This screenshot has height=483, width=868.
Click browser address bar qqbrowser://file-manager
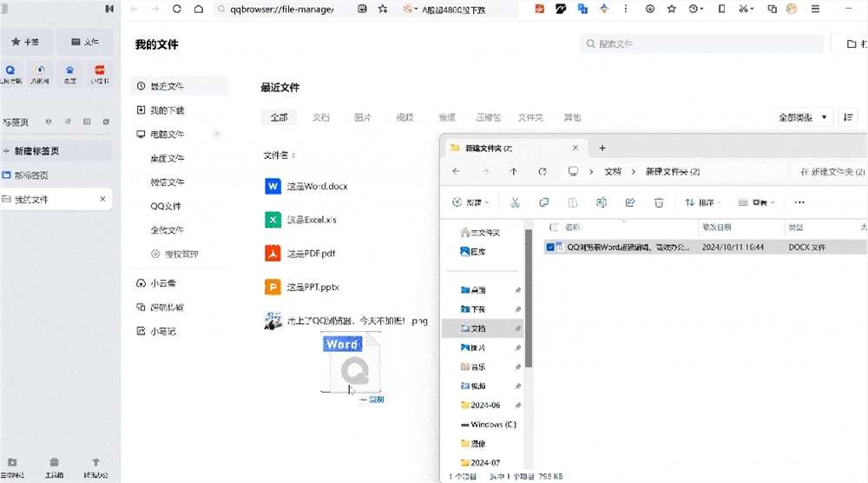pyautogui.click(x=282, y=9)
